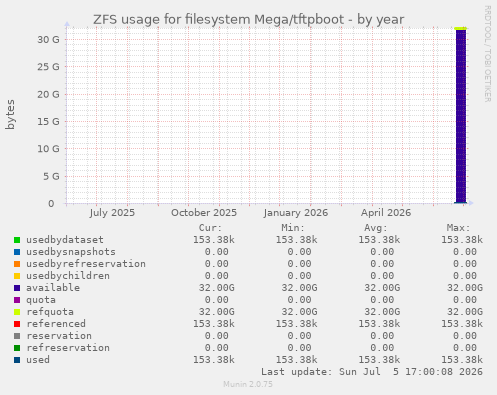497x395 pixels.
Task: Click the 'usedbyrefreservation' legend label
Action: pyautogui.click(x=86, y=264)
